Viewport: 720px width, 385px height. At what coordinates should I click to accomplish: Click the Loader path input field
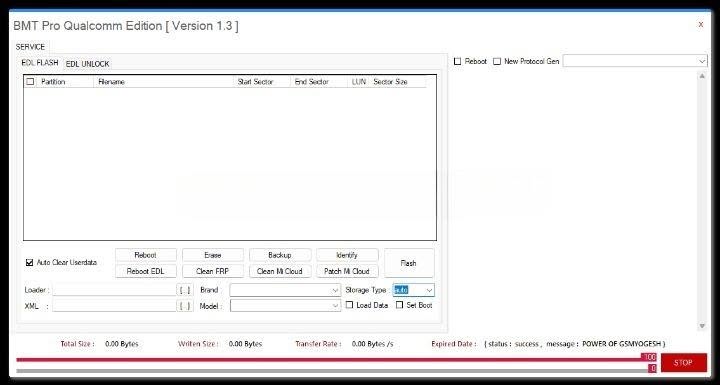point(114,290)
